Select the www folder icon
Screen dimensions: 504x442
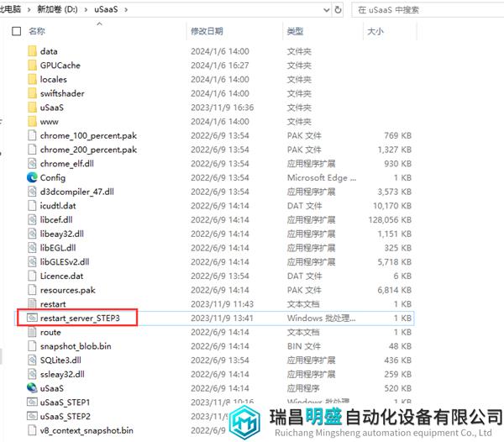pyautogui.click(x=32, y=122)
